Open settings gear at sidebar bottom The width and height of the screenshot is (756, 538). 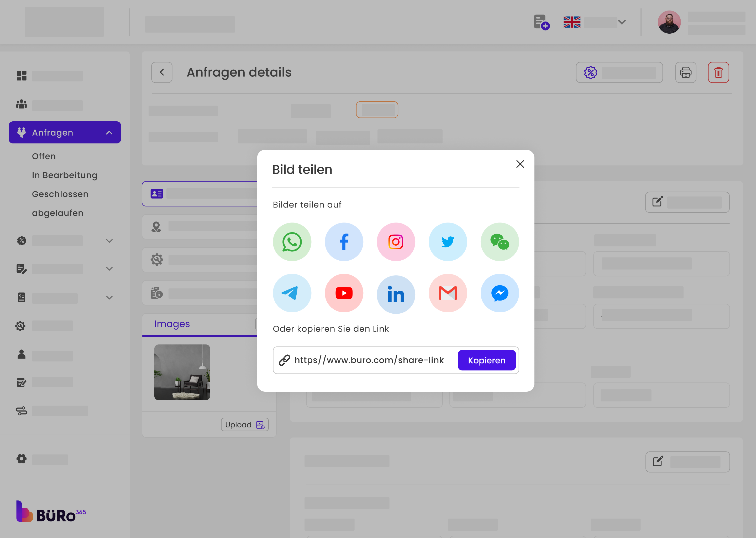click(x=22, y=459)
